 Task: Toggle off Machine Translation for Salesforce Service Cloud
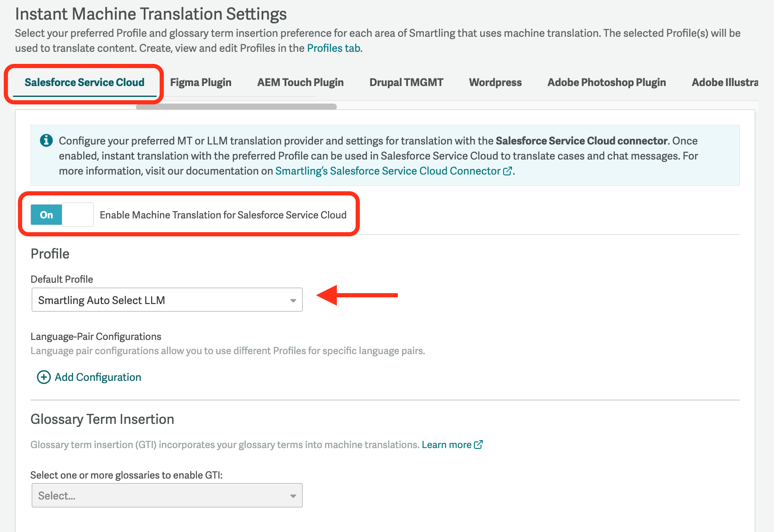coord(62,215)
